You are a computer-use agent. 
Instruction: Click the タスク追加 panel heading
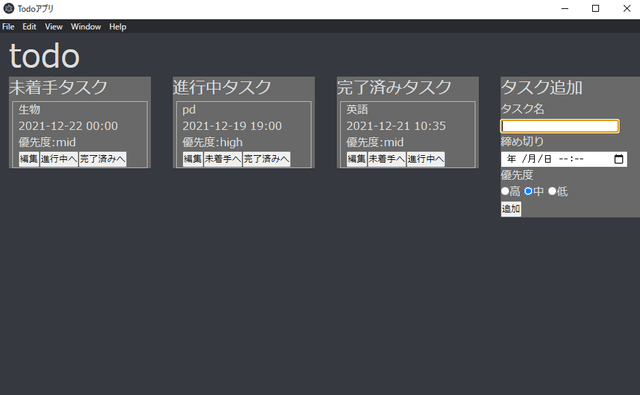[x=542, y=87]
